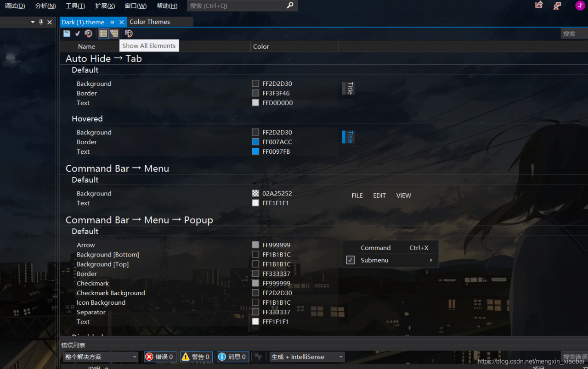
Task: Click the theme editor 搜索 box
Action: 574,34
